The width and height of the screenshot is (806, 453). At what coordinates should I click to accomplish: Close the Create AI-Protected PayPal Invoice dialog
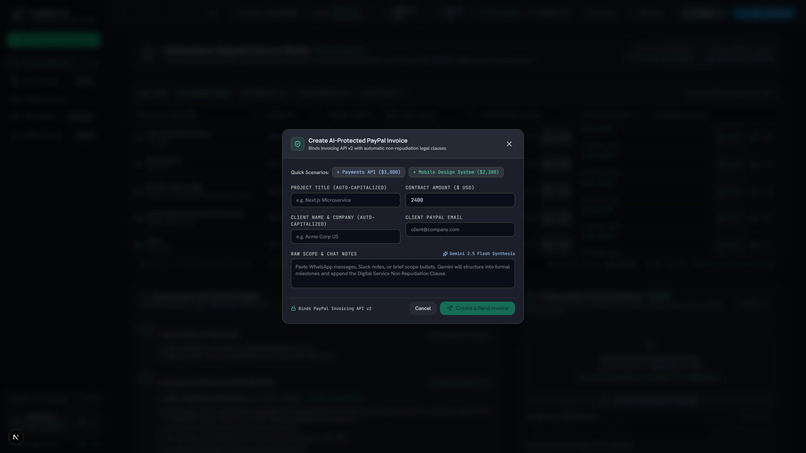click(x=509, y=144)
